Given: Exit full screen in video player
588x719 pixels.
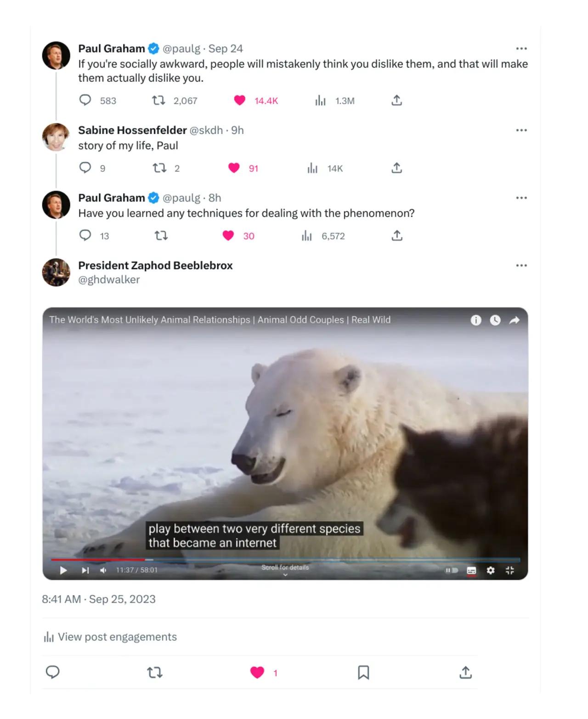Looking at the screenshot, I should click(x=510, y=570).
